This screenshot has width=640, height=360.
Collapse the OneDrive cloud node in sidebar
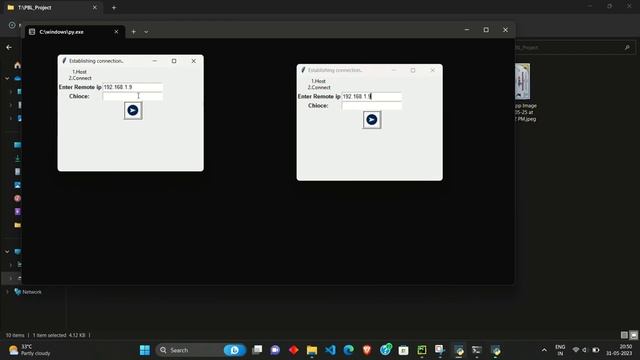[7, 78]
